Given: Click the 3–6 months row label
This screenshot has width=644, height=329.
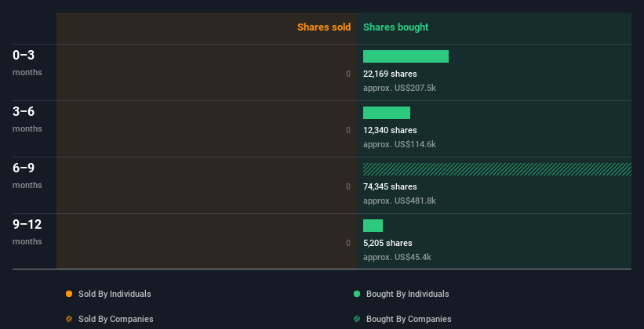Looking at the screenshot, I should [27, 119].
